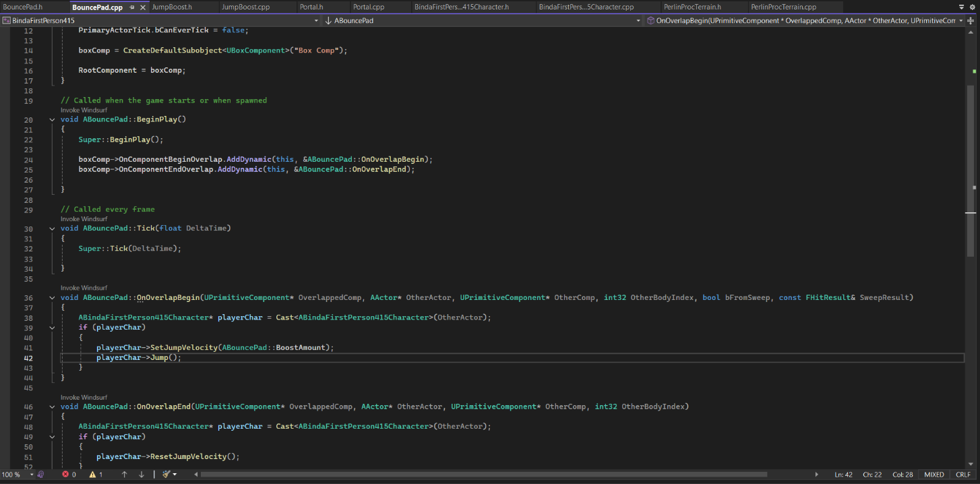
Task: Open the BindaFirstPerson415 project scope dropdown
Action: click(x=315, y=21)
